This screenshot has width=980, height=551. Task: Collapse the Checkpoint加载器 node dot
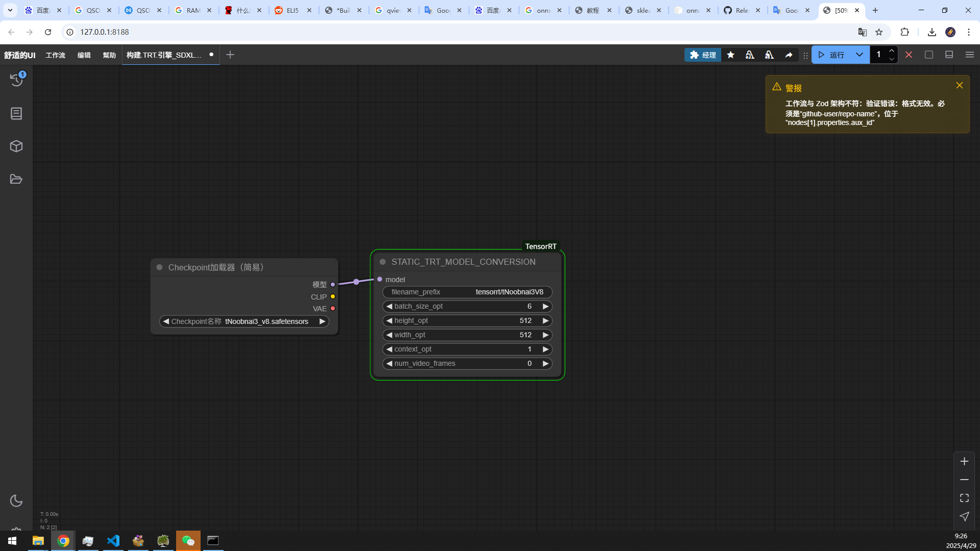[x=159, y=267]
